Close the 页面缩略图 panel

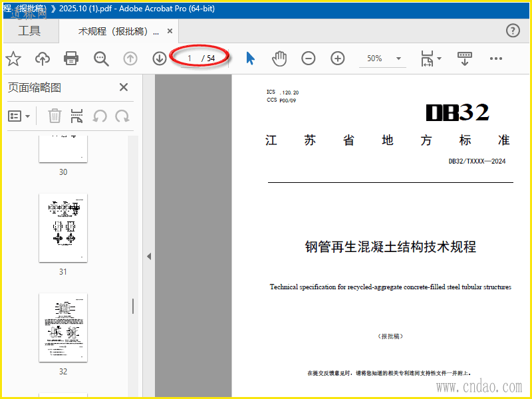pos(124,88)
